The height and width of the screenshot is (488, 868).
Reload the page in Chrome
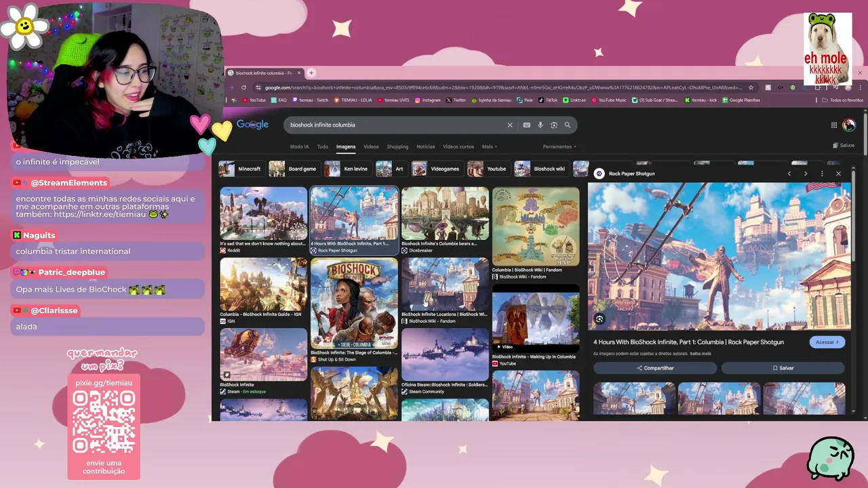point(243,87)
